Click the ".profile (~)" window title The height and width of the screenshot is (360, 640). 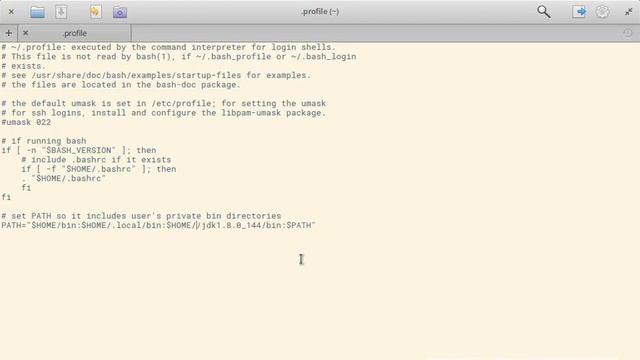[320, 11]
